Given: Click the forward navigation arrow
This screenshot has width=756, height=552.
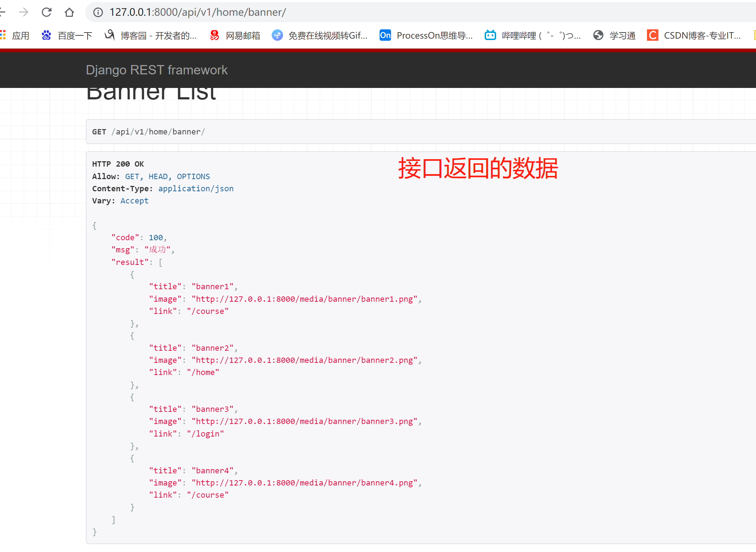Looking at the screenshot, I should pyautogui.click(x=24, y=12).
